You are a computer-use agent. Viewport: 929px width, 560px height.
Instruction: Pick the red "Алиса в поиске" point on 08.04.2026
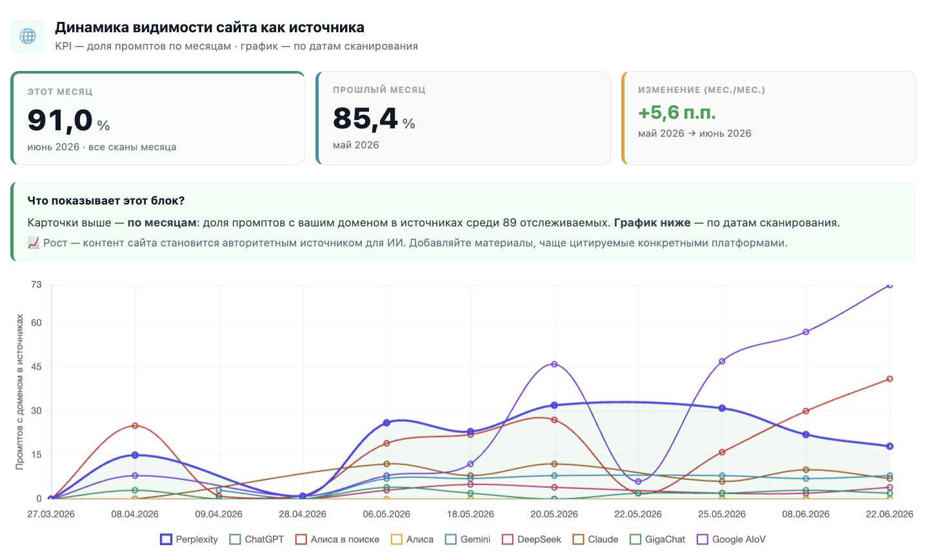[135, 426]
